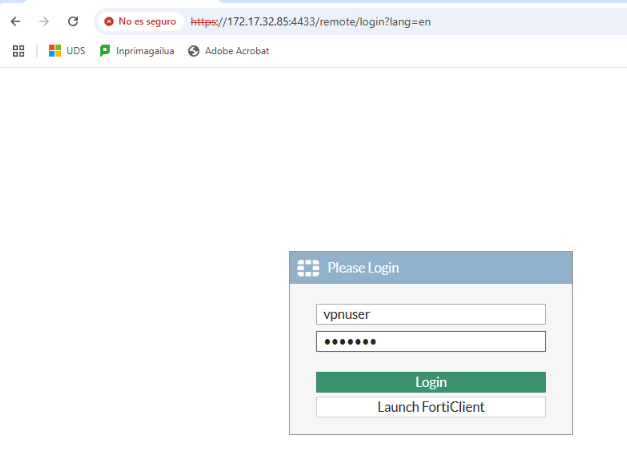Image resolution: width=627 pixels, height=460 pixels.
Task: Click the "Please Login" header text
Action: point(363,268)
